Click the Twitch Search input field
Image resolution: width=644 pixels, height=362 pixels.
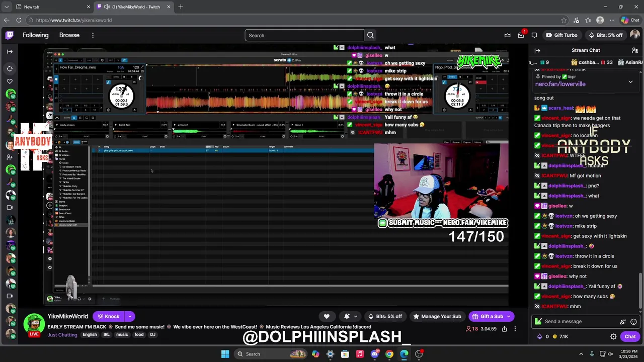(x=304, y=35)
